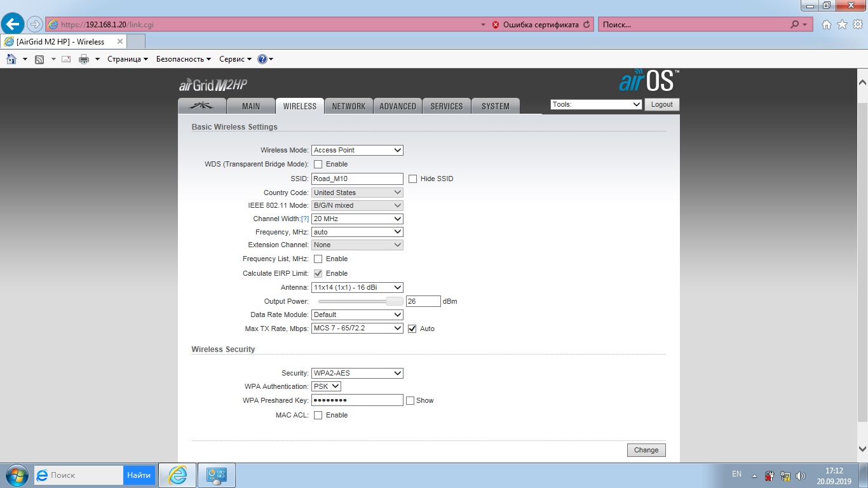Toggle Hide SSID checkbox
This screenshot has width=868, height=488.
(x=413, y=179)
